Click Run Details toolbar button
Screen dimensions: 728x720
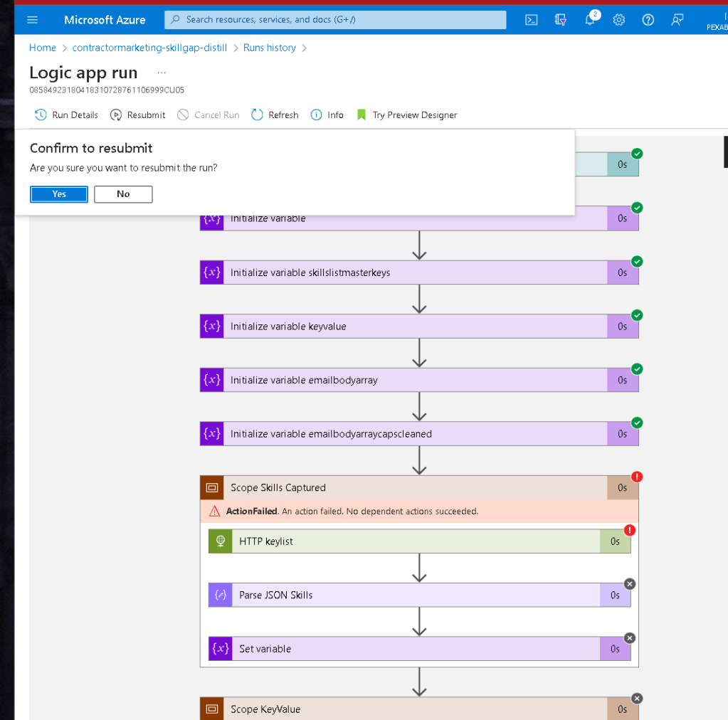[67, 115]
